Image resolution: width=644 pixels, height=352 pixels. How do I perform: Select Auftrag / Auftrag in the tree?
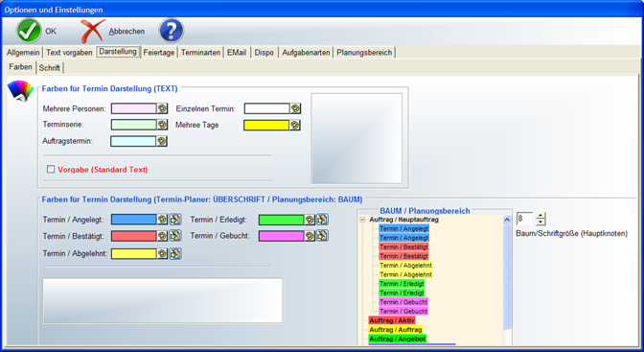tap(396, 329)
